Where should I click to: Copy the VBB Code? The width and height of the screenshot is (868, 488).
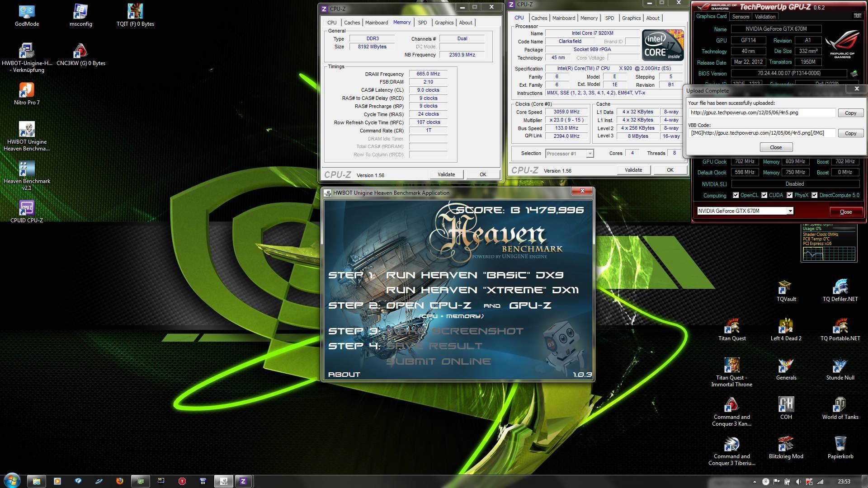coord(850,133)
